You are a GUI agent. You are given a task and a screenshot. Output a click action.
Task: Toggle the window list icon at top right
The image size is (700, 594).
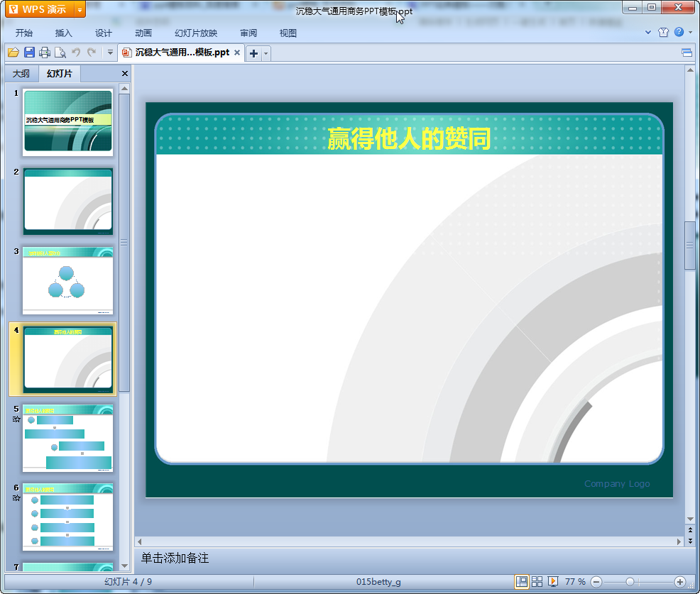(687, 53)
